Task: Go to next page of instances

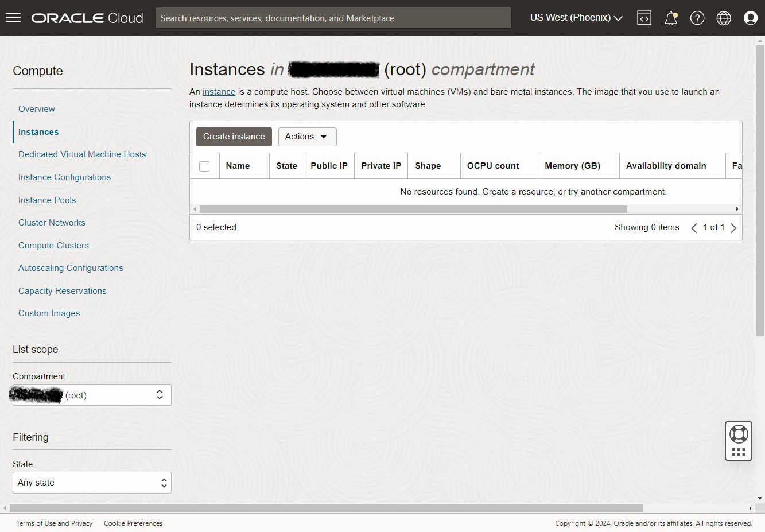Action: pos(733,228)
